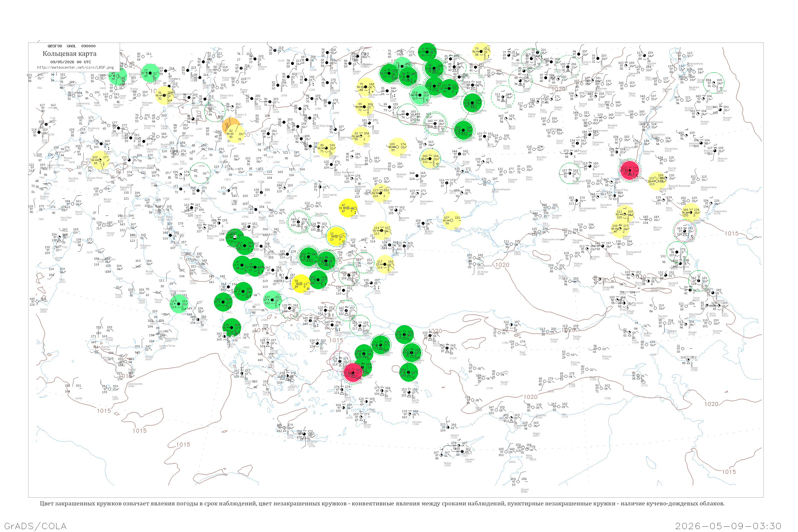Click the "Hahn" station label

pyautogui.click(x=97, y=103)
